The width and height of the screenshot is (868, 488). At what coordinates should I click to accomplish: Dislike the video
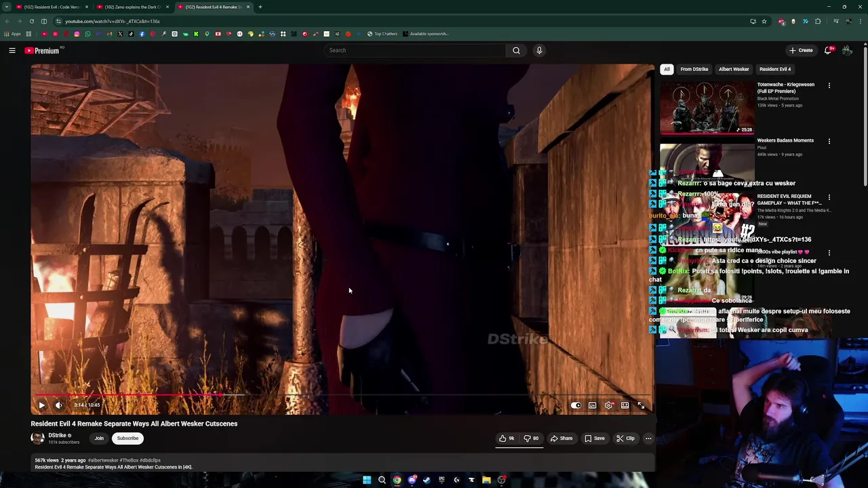(531, 439)
